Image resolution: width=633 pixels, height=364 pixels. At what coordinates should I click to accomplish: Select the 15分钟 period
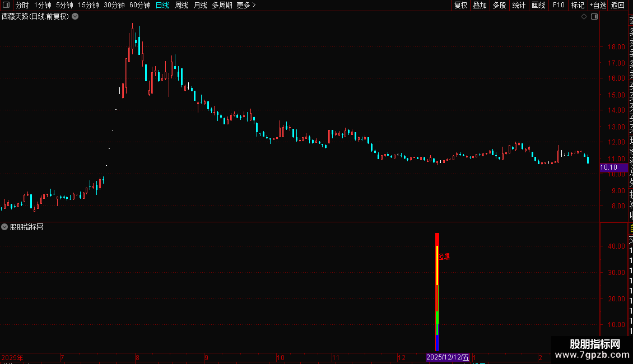89,5
